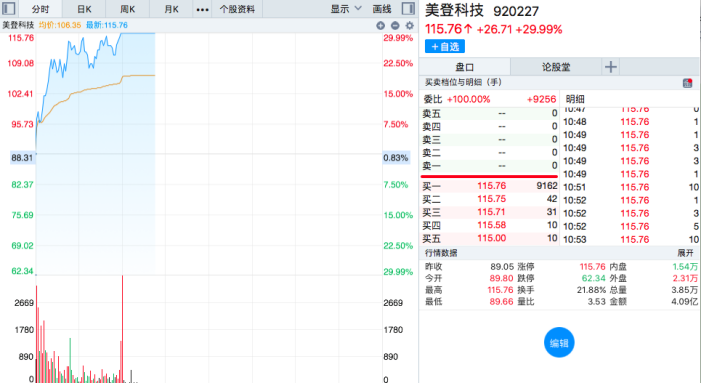Click the 明细 details header
The image size is (701, 383).
click(x=575, y=99)
